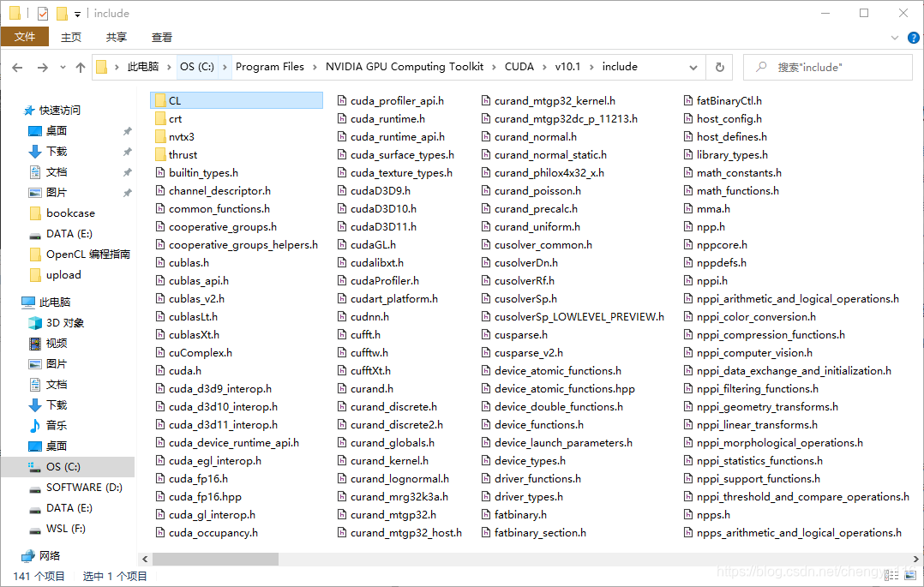924x587 pixels.
Task: Open the 查看 ribbon tab
Action: point(161,37)
